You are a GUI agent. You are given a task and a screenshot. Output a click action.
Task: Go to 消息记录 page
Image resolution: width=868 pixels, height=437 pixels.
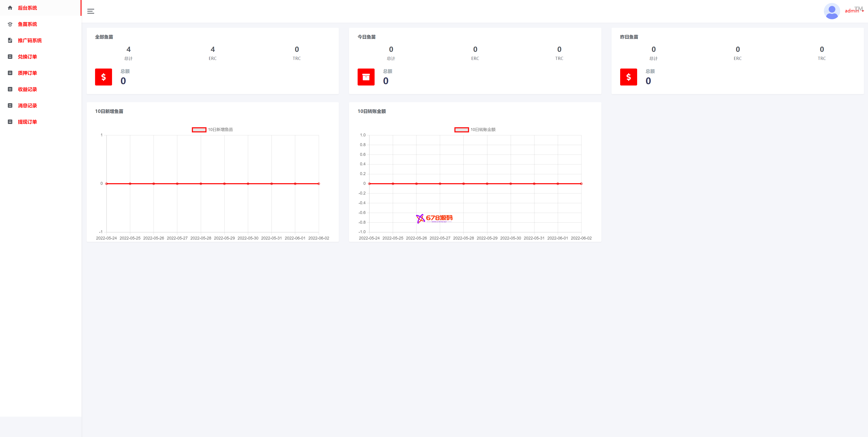click(27, 106)
